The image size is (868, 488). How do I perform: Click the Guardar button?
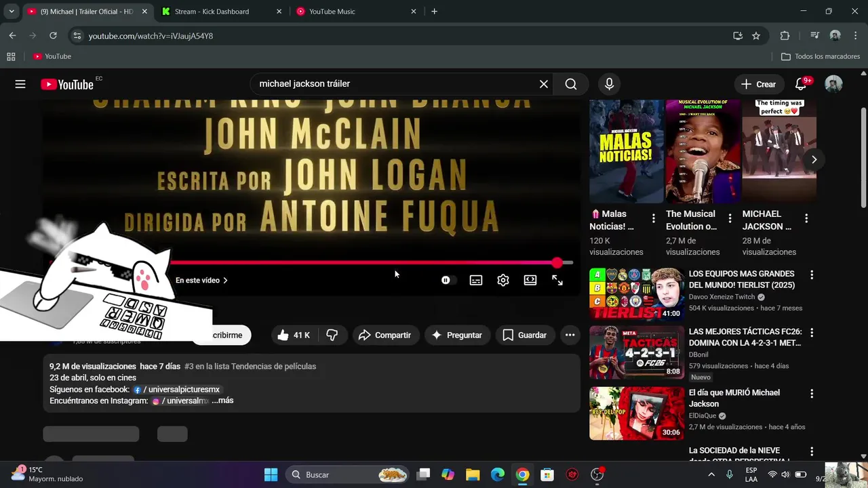tap(524, 335)
